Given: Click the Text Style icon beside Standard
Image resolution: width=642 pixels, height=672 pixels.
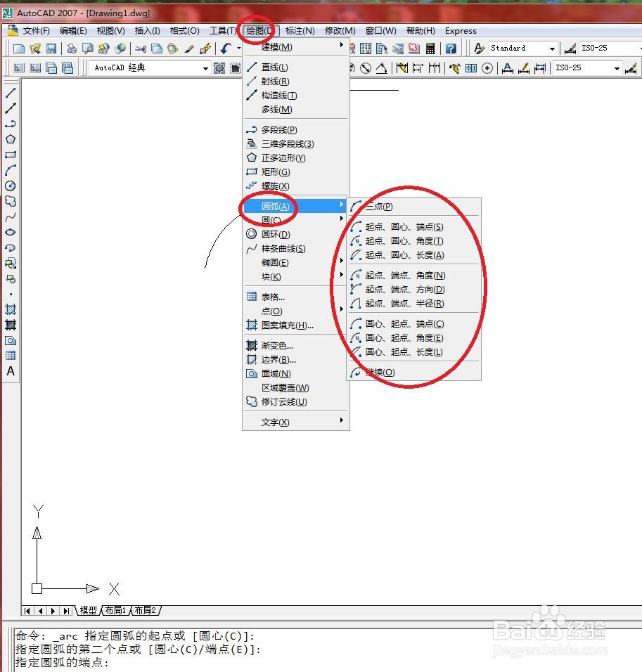Looking at the screenshot, I should pyautogui.click(x=479, y=49).
